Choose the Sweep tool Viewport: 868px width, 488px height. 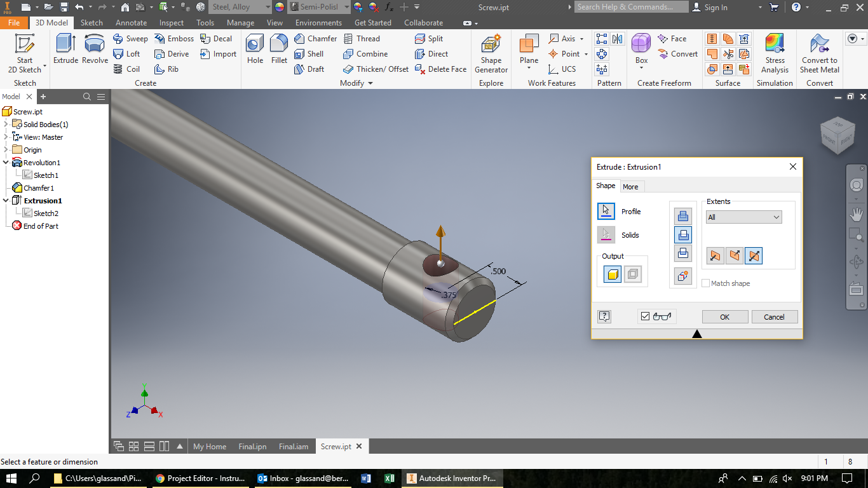130,39
